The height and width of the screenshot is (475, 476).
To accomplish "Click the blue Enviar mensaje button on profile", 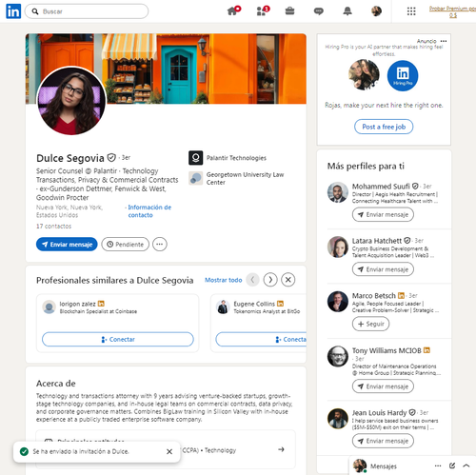I will (x=67, y=245).
